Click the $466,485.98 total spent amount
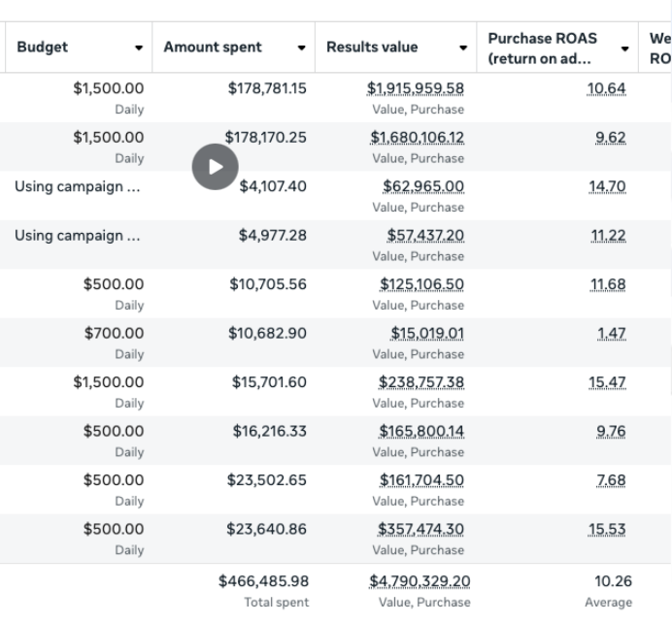672x623 pixels. pyautogui.click(x=263, y=581)
